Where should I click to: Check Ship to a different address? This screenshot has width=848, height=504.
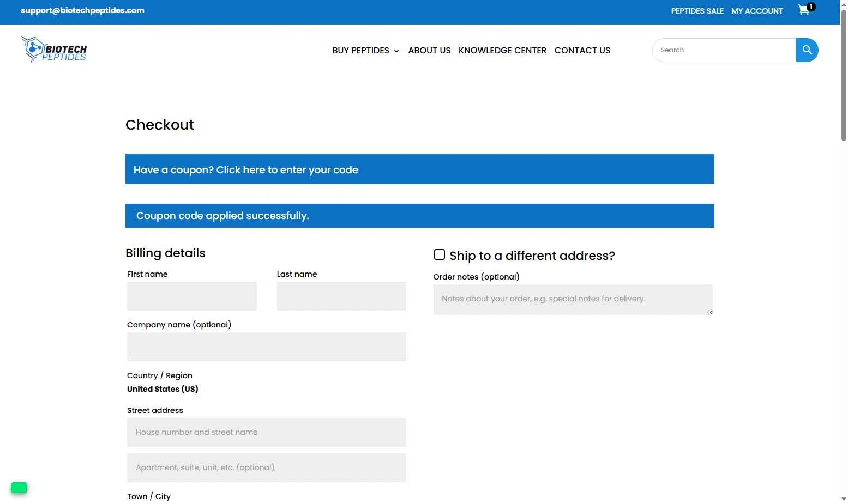pos(440,254)
